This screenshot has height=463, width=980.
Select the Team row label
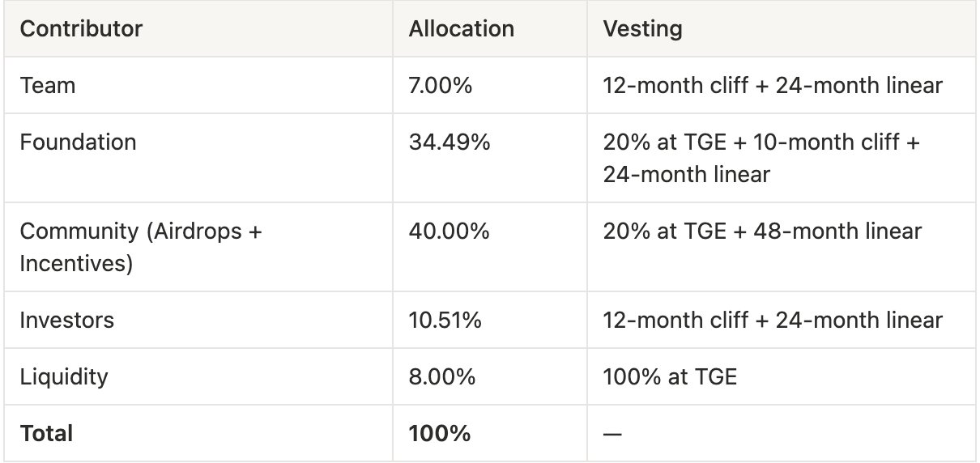click(47, 86)
